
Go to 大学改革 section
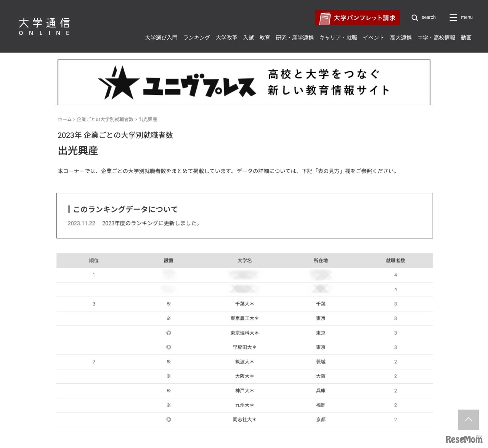(x=226, y=38)
